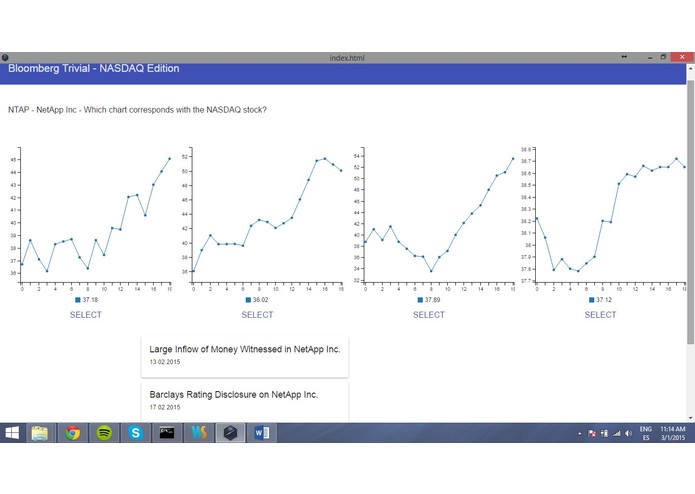Click the 37.12 legend color square
The height and width of the screenshot is (494, 695).
click(591, 300)
